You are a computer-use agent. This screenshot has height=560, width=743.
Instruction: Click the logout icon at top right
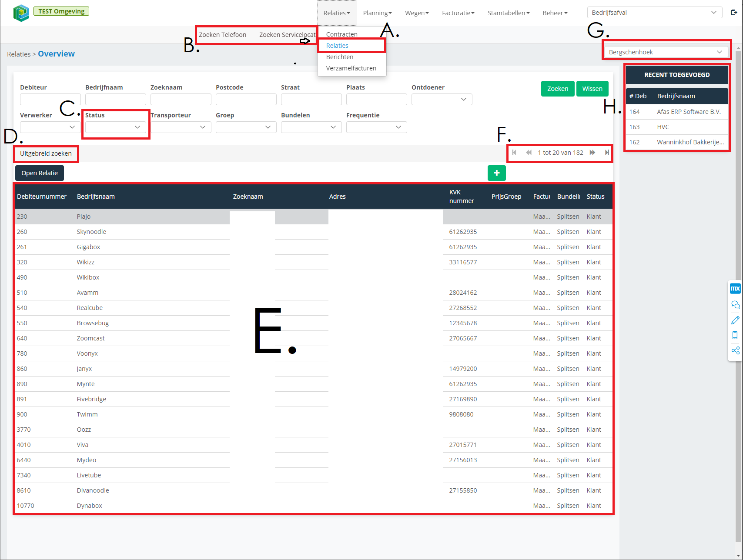[x=734, y=13]
